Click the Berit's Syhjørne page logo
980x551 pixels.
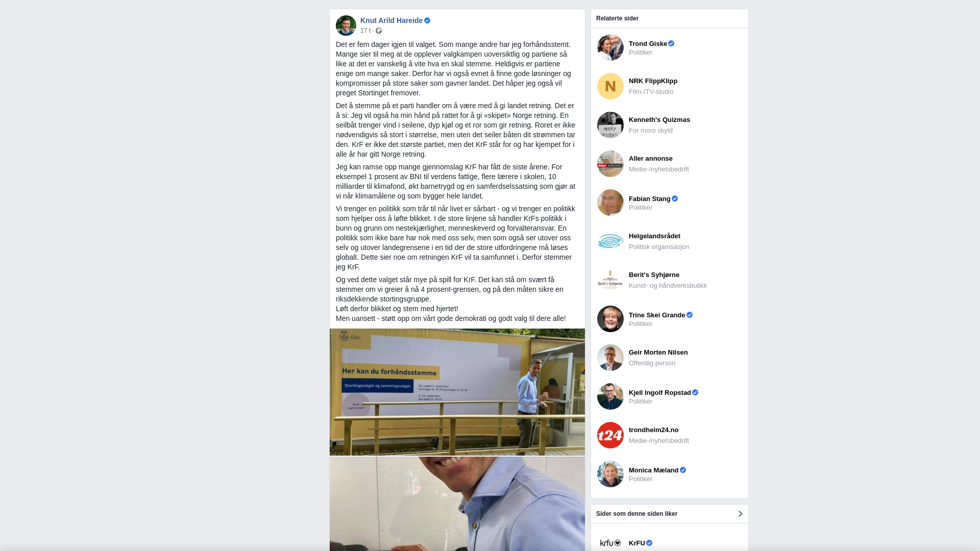pyautogui.click(x=610, y=280)
